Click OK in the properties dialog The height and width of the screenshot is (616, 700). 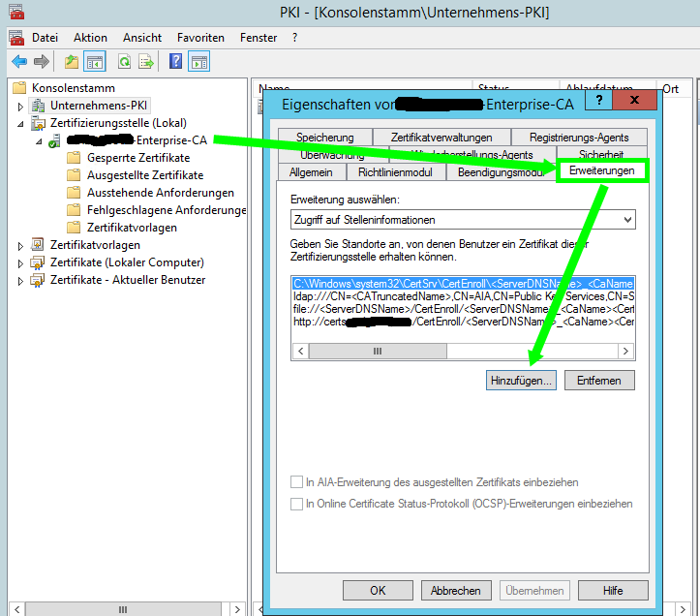tap(378, 591)
